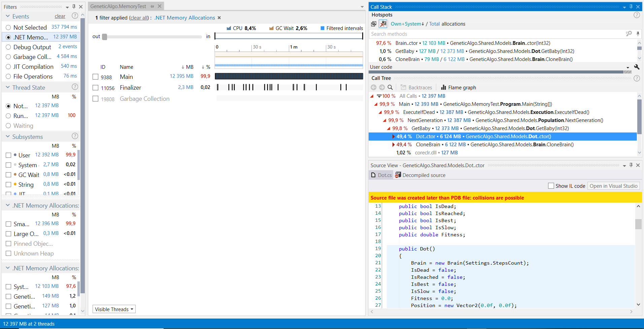Check the Finalizer thread 11056 checkbox
644x329 pixels.
(96, 88)
